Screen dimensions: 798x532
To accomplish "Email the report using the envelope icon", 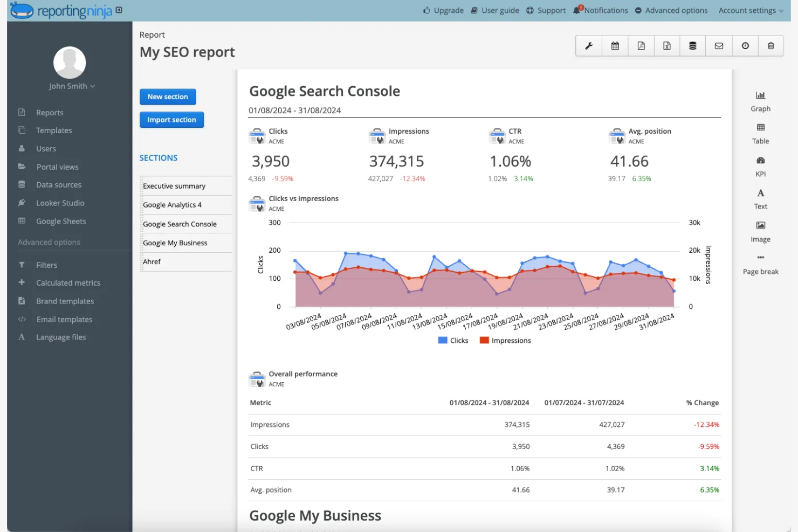I will pos(719,46).
